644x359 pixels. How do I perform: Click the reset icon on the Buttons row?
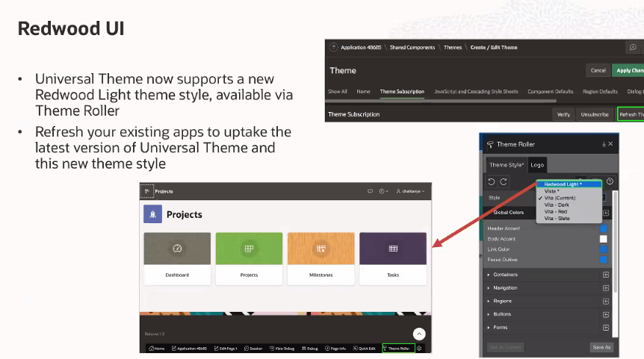coord(606,314)
